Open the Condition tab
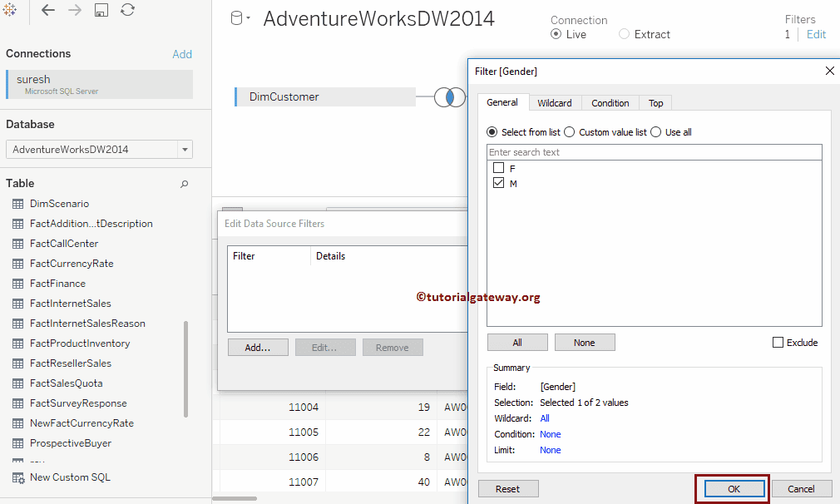Image resolution: width=840 pixels, height=504 pixels. tap(610, 103)
